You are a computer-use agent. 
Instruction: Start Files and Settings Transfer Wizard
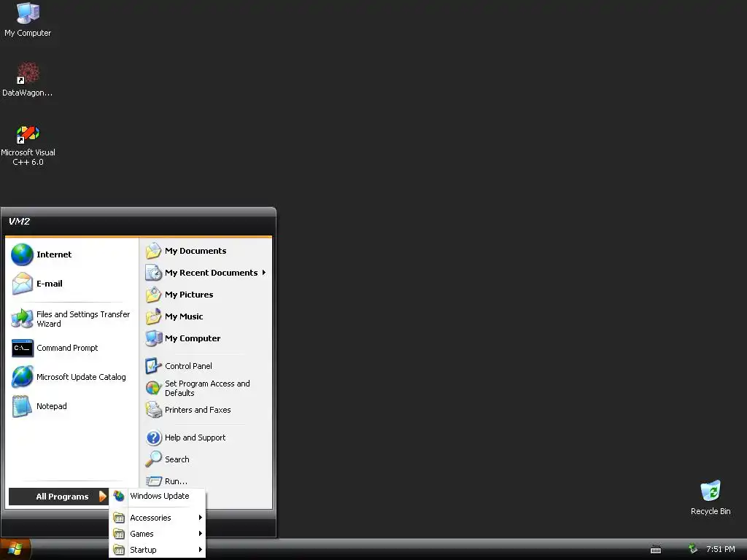click(x=72, y=319)
